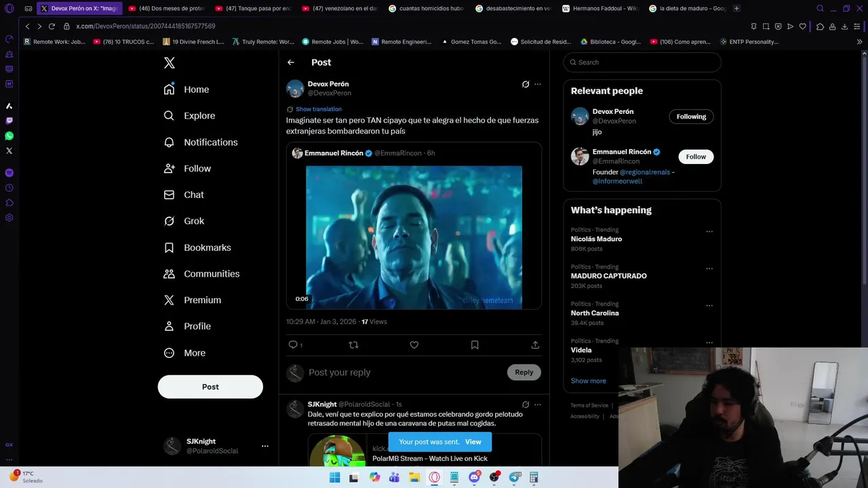Click the browser reload button
The height and width of the screenshot is (488, 868).
click(52, 26)
